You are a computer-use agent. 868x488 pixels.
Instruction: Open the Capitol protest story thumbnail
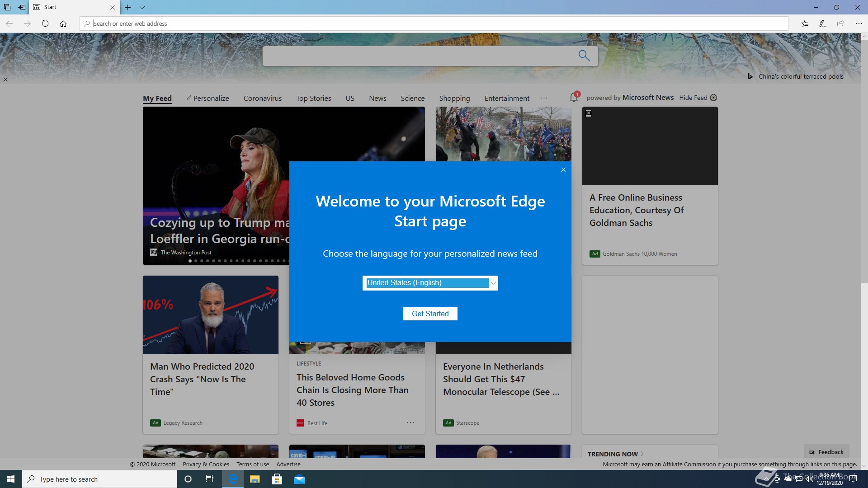[x=503, y=134]
